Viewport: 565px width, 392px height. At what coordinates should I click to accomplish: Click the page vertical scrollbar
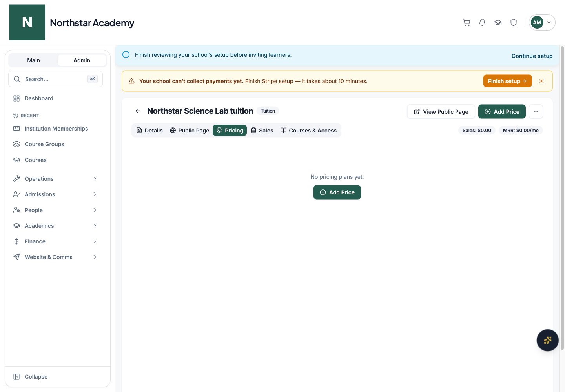coord(562,198)
